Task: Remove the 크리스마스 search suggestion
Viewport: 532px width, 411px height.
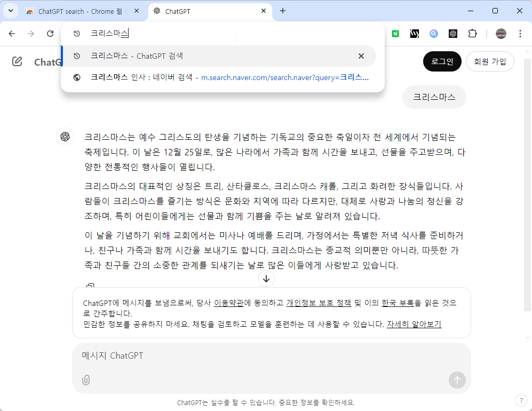Action: point(361,56)
